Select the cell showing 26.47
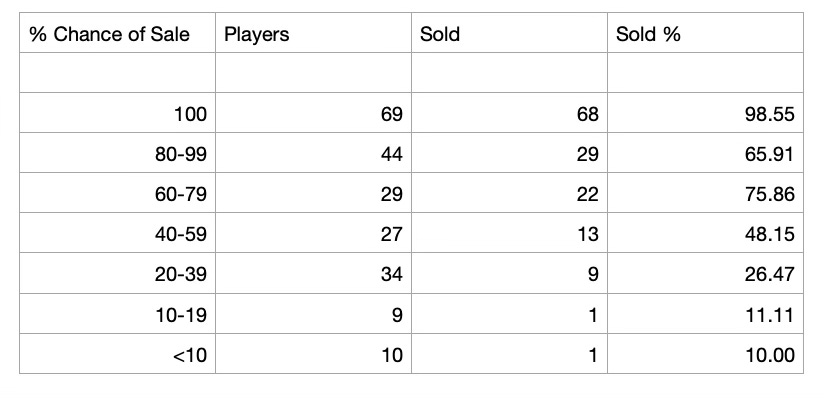The image size is (824, 398). pyautogui.click(x=705, y=273)
